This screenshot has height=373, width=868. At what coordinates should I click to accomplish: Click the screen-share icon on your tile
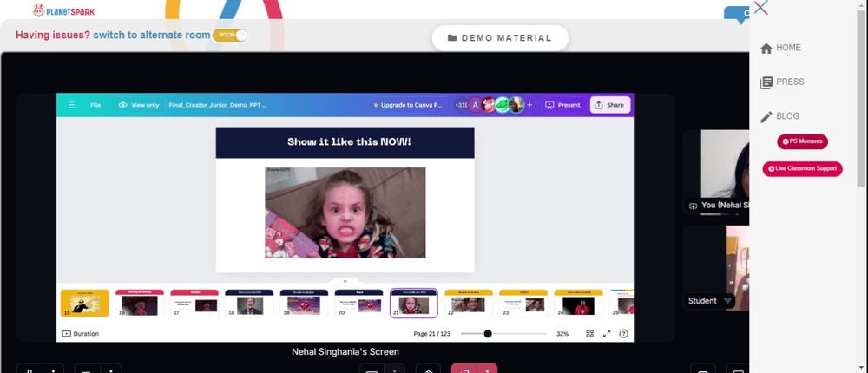point(693,206)
